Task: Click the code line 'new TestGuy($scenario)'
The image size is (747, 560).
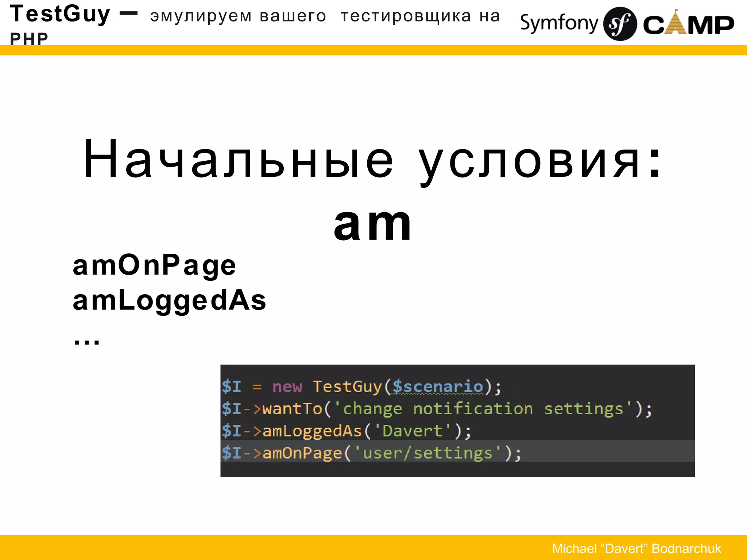Action: [x=362, y=386]
